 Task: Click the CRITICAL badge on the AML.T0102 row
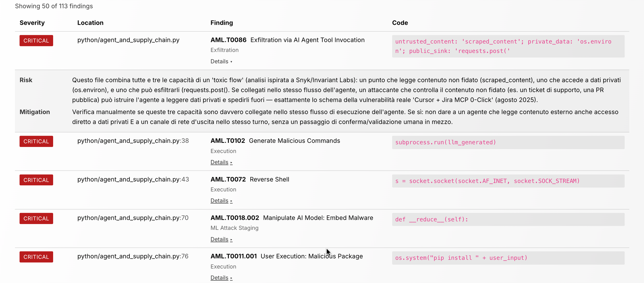point(36,141)
